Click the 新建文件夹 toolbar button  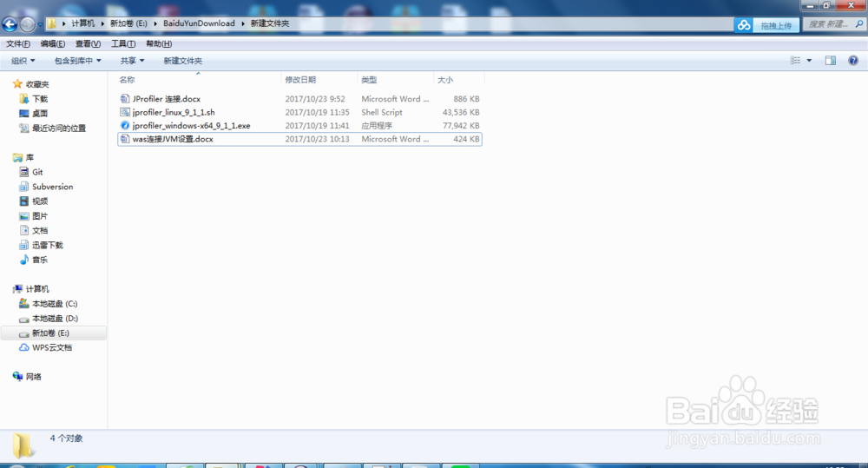click(182, 61)
